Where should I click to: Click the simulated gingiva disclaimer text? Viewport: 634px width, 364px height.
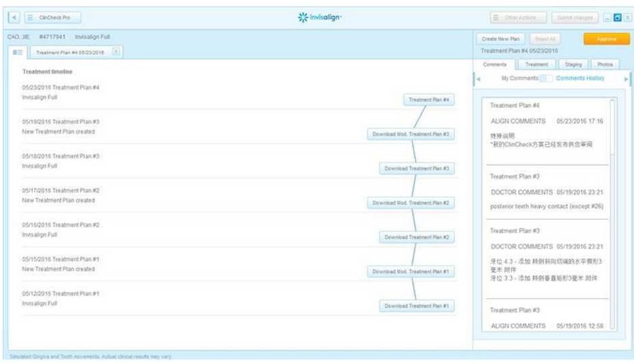pyautogui.click(x=91, y=357)
